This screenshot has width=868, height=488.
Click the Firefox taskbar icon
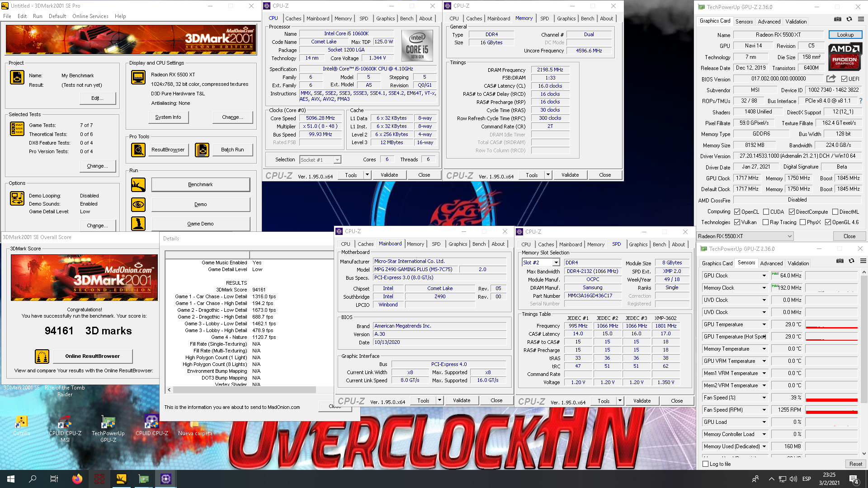(x=77, y=479)
